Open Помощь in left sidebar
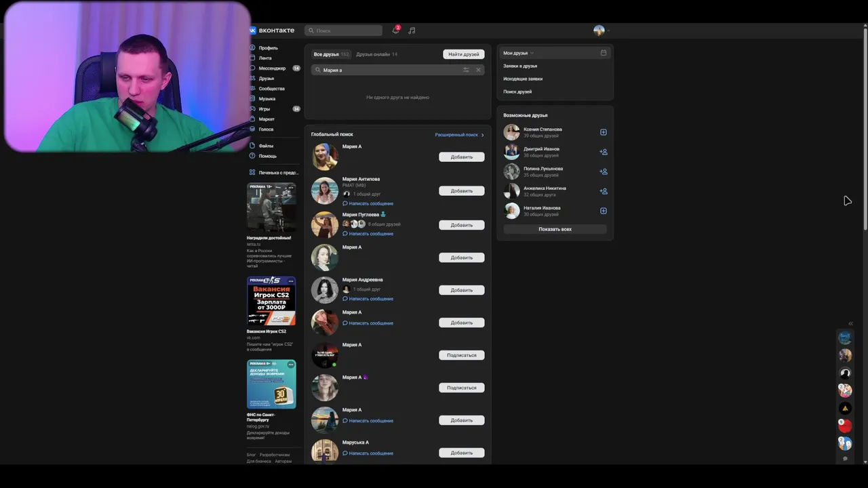Viewport: 868px width, 488px height. [x=267, y=156]
